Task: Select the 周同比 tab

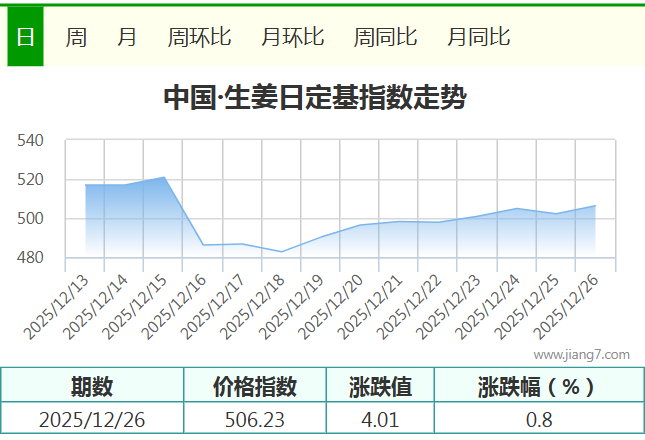Action: tap(385, 37)
